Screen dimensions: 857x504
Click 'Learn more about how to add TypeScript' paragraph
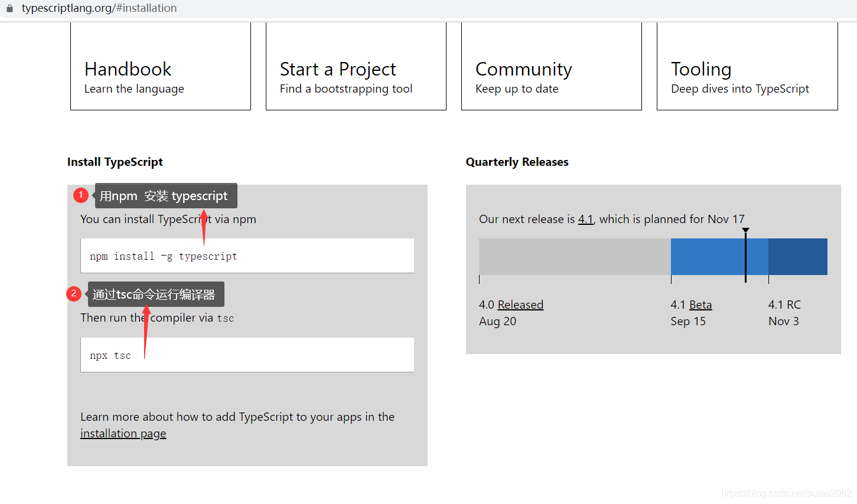pyautogui.click(x=237, y=425)
